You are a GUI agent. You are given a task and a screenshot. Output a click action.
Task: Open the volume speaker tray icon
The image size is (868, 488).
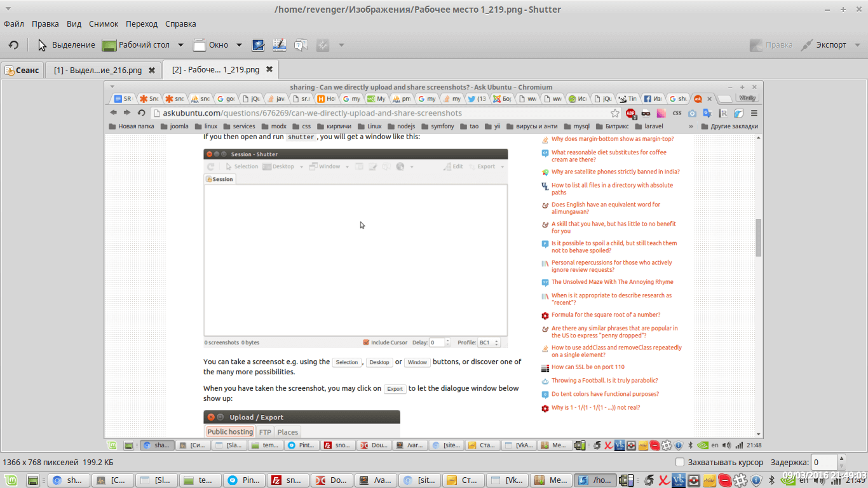pyautogui.click(x=820, y=480)
